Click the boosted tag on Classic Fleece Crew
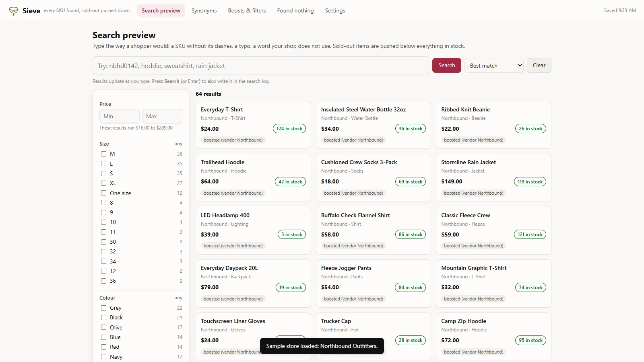This screenshot has height=362, width=644. point(473,246)
